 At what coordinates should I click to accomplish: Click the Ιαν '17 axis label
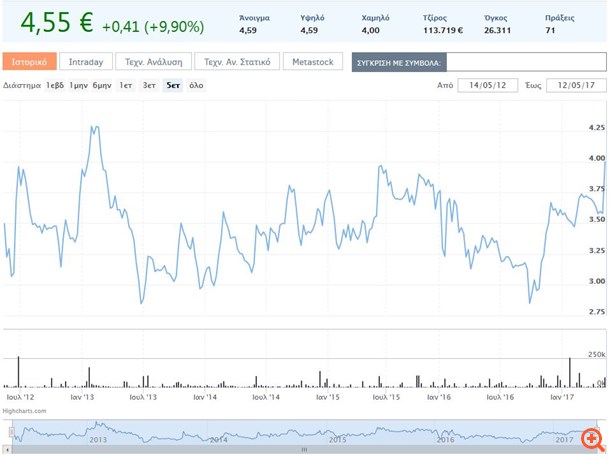[562, 397]
